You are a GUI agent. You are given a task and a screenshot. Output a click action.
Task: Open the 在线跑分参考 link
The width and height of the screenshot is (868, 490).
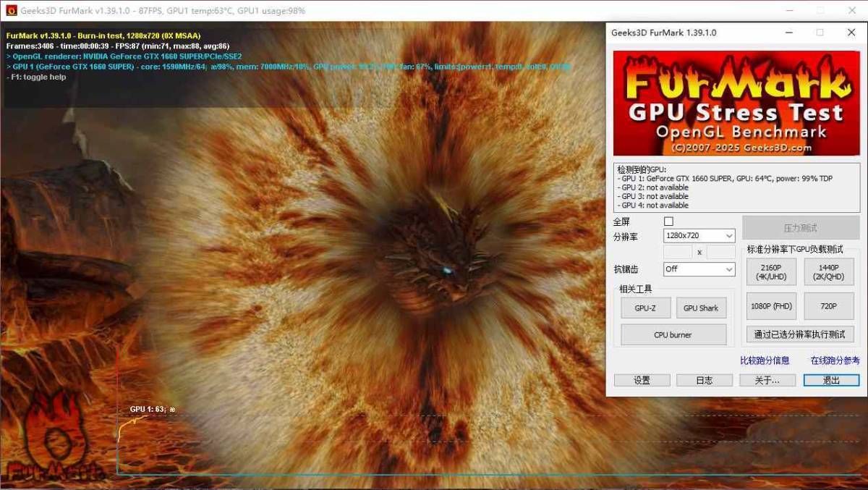point(835,360)
